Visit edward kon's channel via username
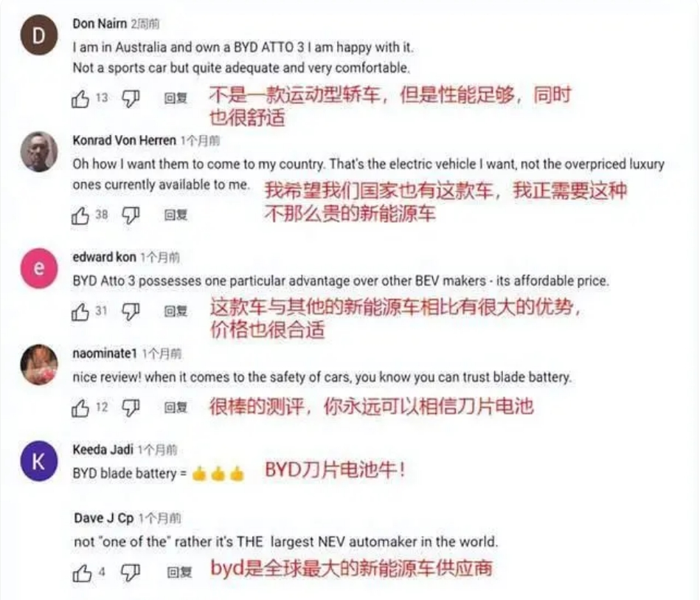 (x=104, y=258)
